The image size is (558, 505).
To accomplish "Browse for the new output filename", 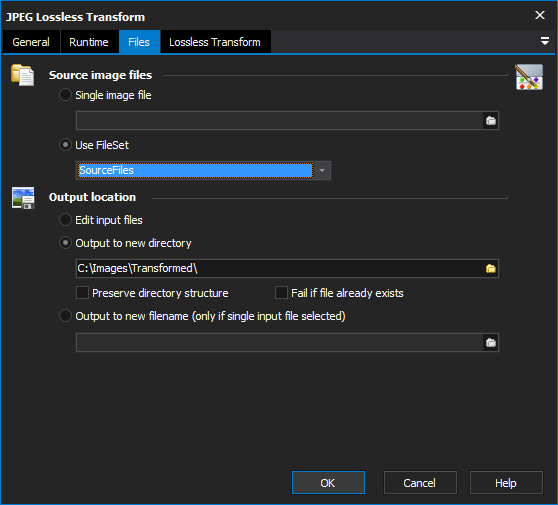I will pyautogui.click(x=491, y=342).
